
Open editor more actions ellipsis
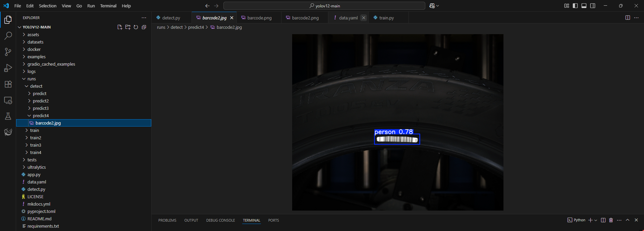tap(636, 18)
